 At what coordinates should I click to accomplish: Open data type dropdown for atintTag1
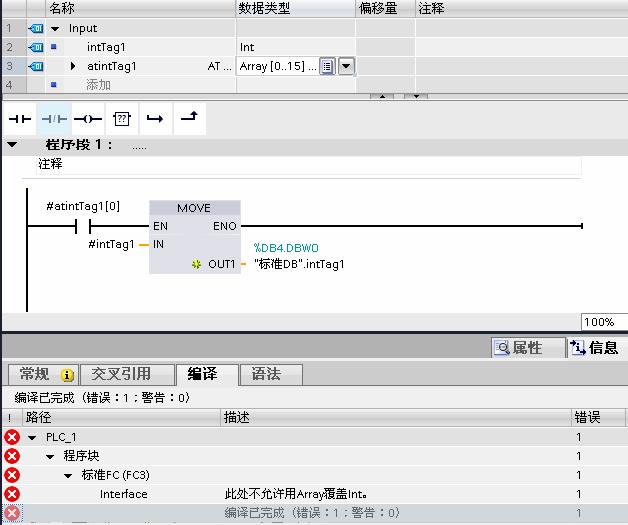[x=346, y=66]
